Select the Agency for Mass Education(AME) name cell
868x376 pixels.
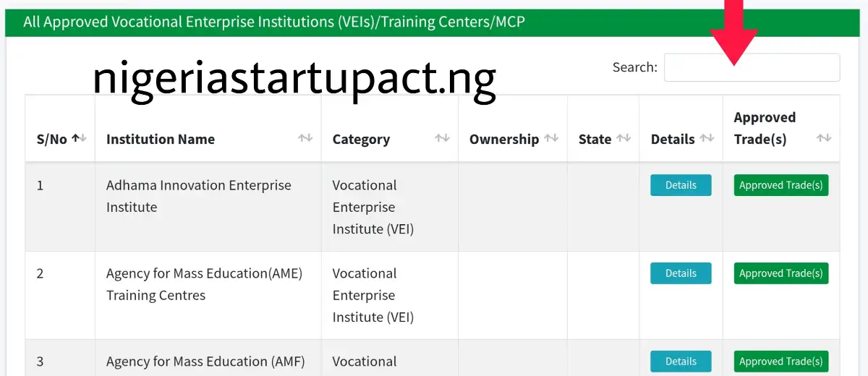(x=204, y=284)
